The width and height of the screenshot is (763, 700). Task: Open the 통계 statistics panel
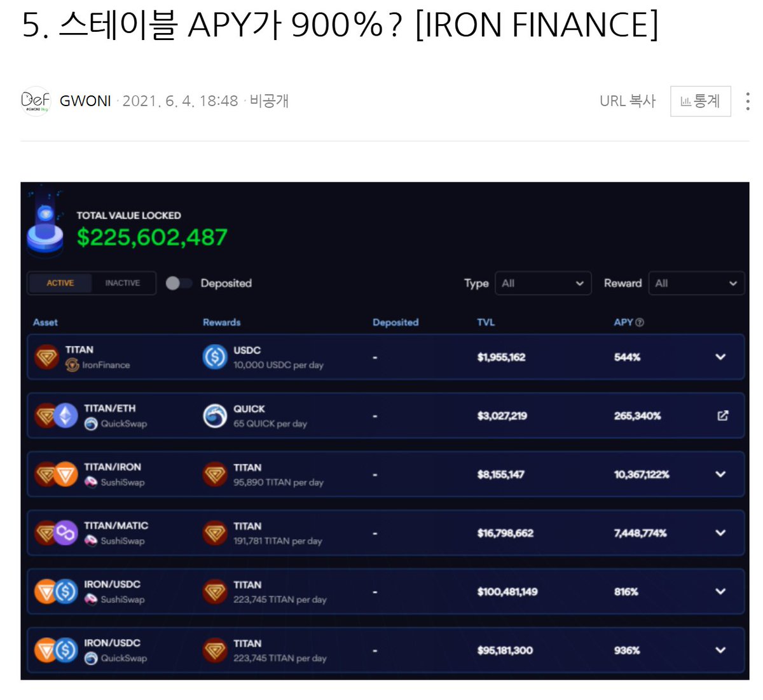[700, 100]
